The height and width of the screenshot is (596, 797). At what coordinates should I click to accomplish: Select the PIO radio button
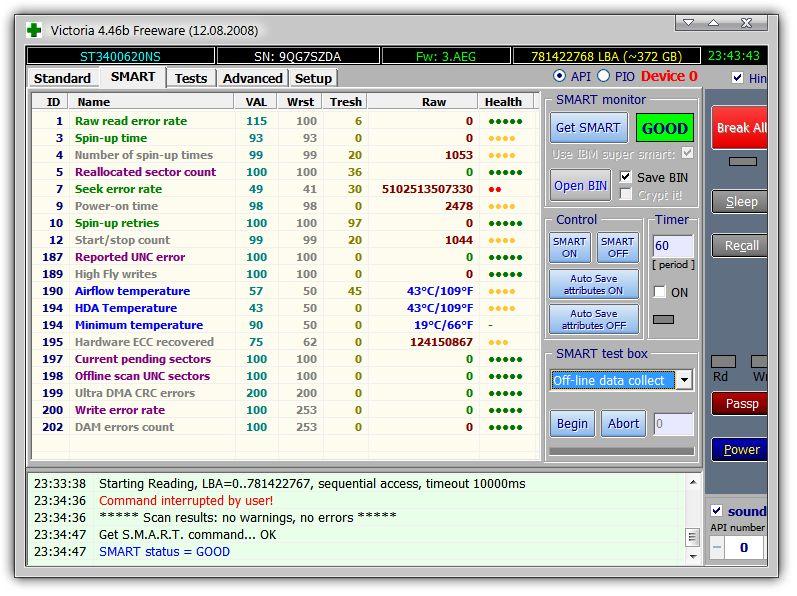click(603, 76)
